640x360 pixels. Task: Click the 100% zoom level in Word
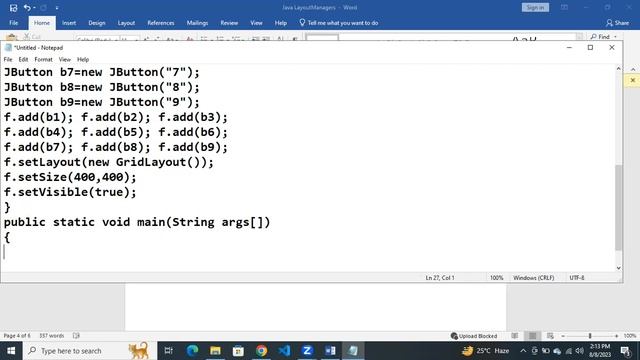click(x=630, y=336)
